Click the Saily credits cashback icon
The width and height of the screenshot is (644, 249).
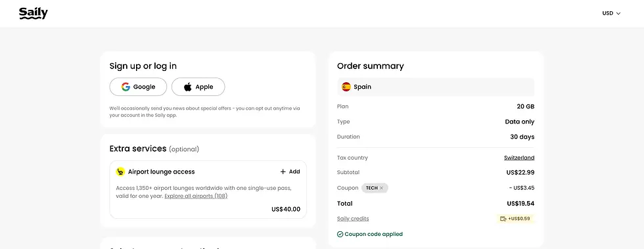[503, 219]
